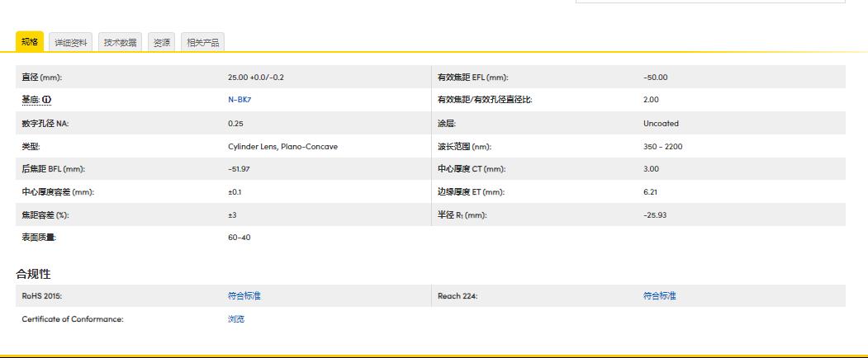Click the 有效焦距 EFL value -50.00
The height and width of the screenshot is (358, 868).
click(x=655, y=78)
